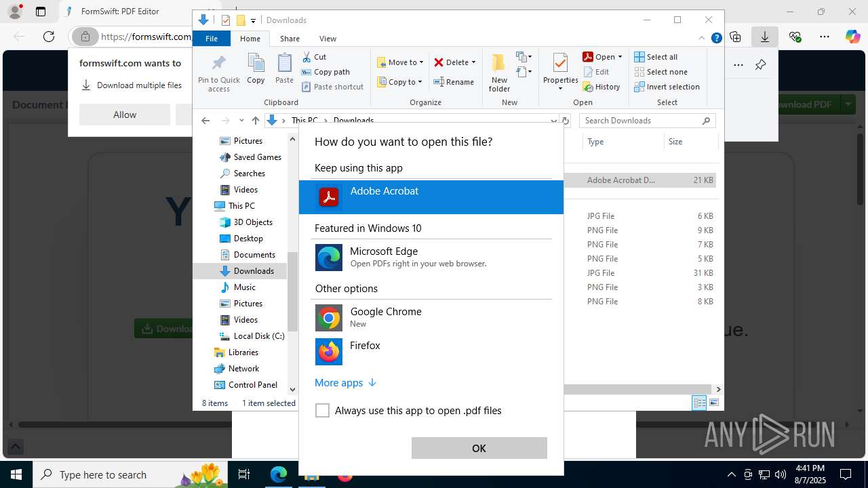Viewport: 868px width, 488px height.
Task: Open the volume control in system tray
Action: point(781,474)
